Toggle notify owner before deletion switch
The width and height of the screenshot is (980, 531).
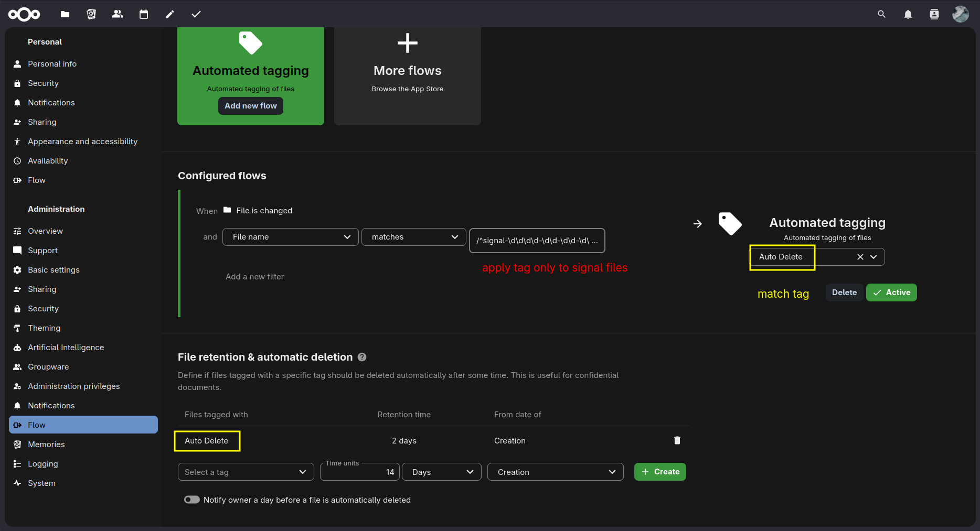click(192, 500)
